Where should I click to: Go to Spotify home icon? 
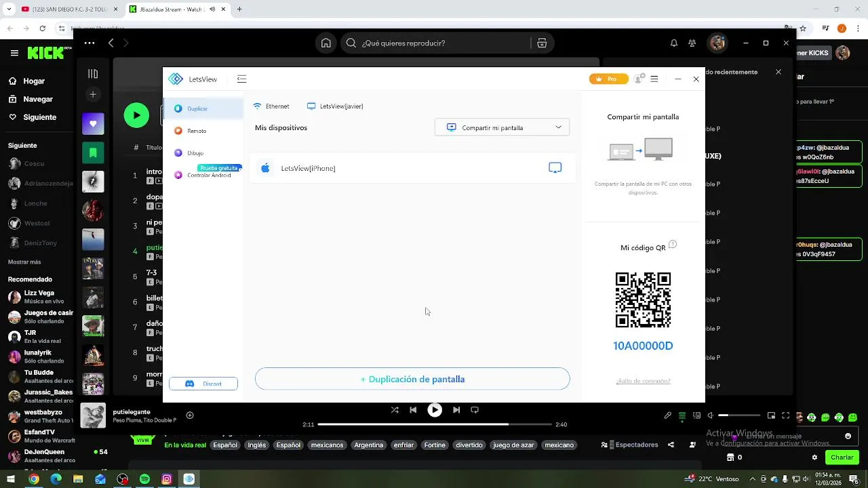click(326, 43)
